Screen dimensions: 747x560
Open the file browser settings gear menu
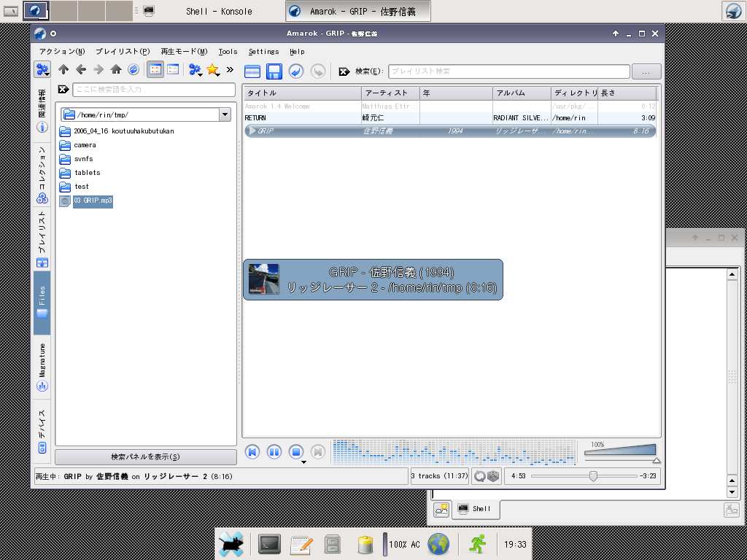195,70
